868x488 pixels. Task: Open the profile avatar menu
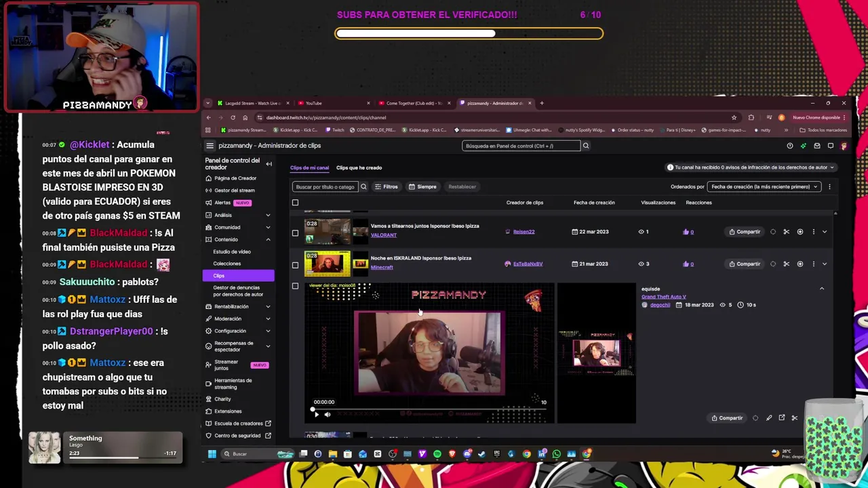[844, 146]
